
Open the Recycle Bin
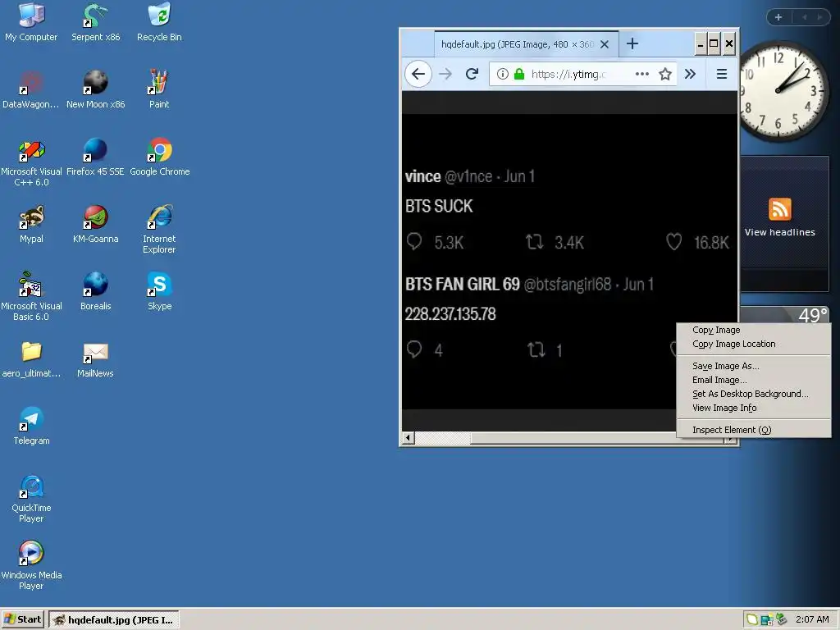click(x=159, y=22)
